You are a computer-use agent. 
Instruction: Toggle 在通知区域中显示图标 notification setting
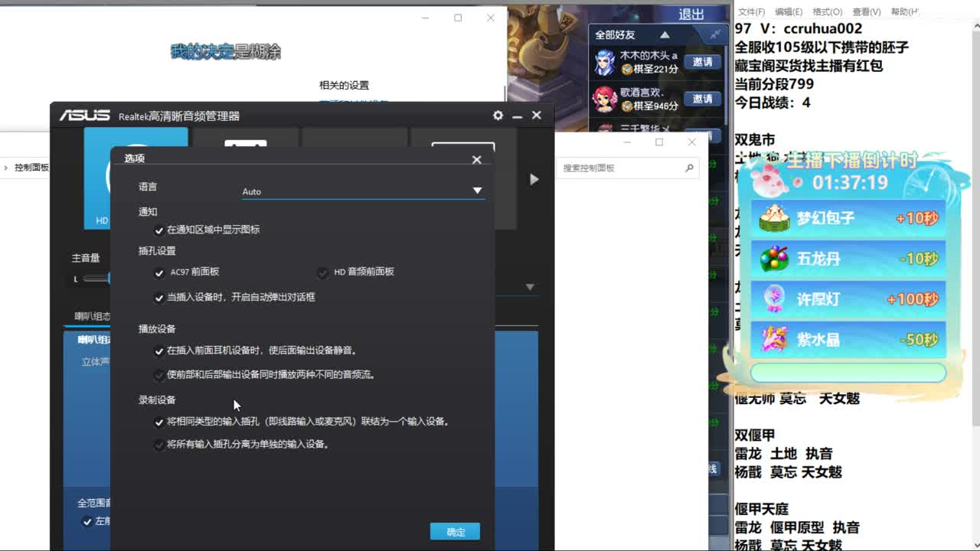click(159, 228)
